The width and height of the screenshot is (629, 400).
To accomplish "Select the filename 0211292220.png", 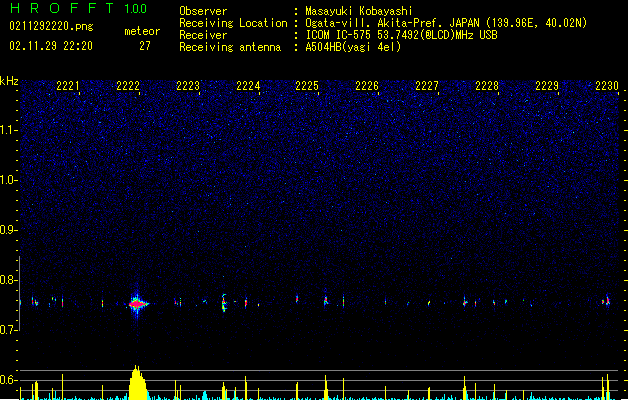I will pos(51,26).
